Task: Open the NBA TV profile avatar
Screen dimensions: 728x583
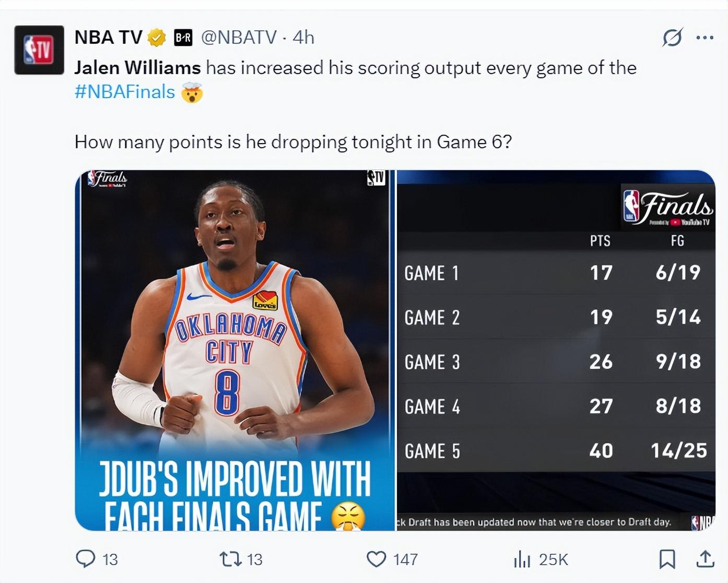Action: tap(39, 50)
